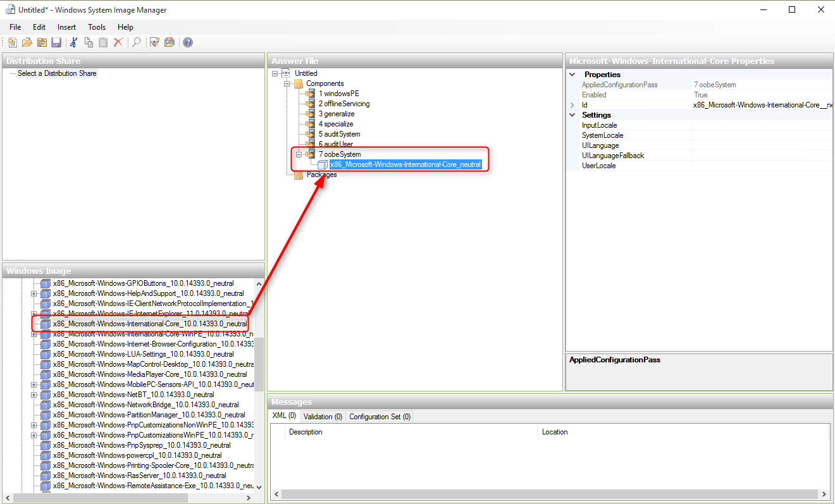Click the Description column header
Screen dimensions: 835x504
411,432
